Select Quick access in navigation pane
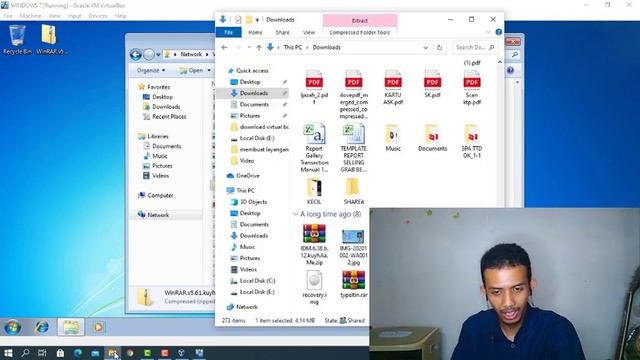Viewport: 640px width, 360px height. (x=252, y=71)
